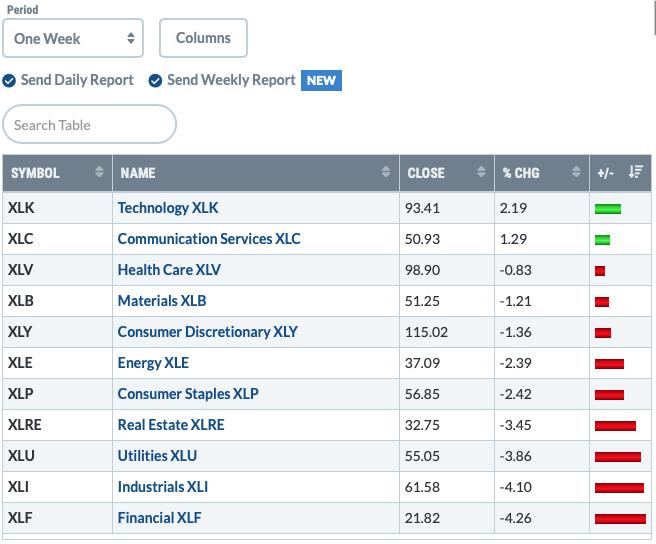656x544 pixels.
Task: Click the red bar for Financial XLF
Action: point(620,519)
